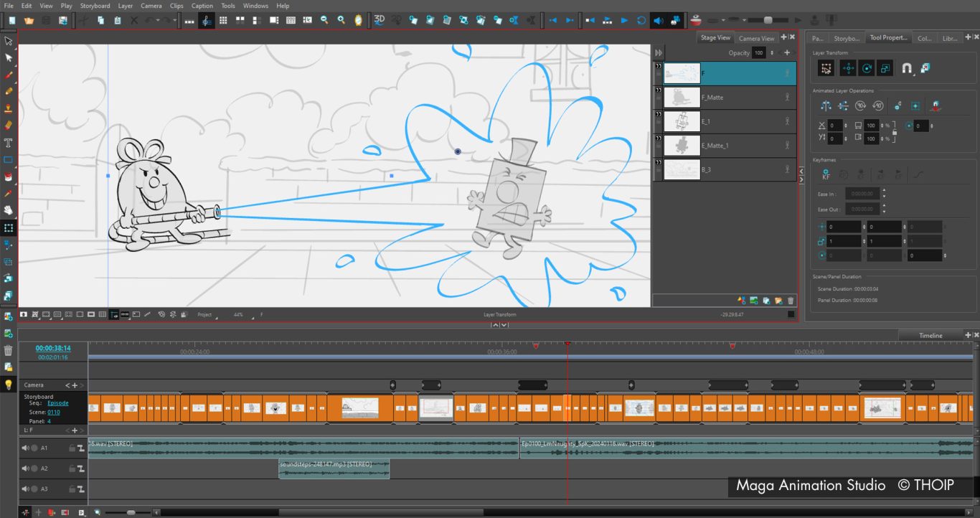Select the Brush tool in the left toolbar
The width and height of the screenshot is (980, 518).
tap(9, 74)
